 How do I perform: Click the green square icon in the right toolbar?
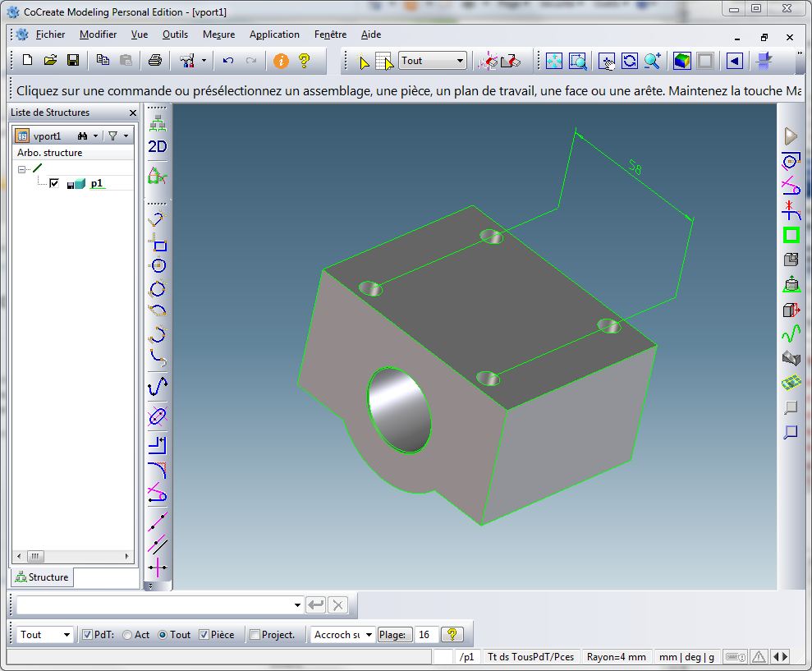[791, 235]
